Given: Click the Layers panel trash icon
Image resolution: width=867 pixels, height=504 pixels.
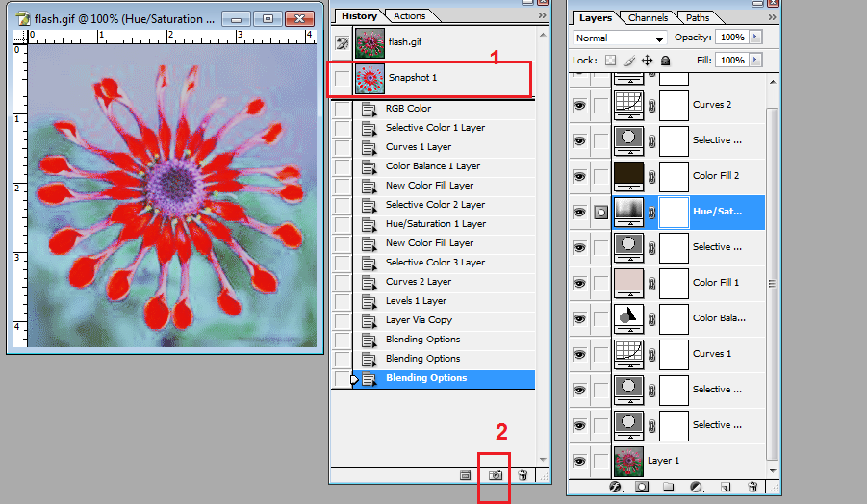Looking at the screenshot, I should [752, 488].
